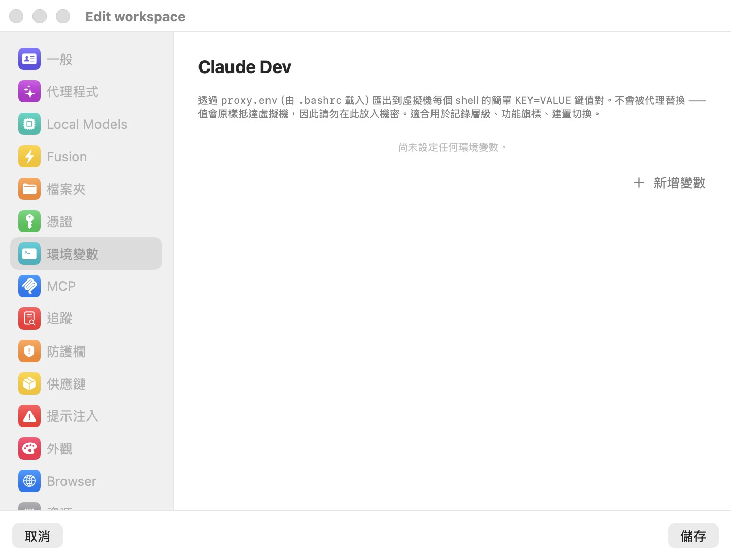The height and width of the screenshot is (560, 731).
Task: Open the 提示注入 warning icon
Action: 29,416
